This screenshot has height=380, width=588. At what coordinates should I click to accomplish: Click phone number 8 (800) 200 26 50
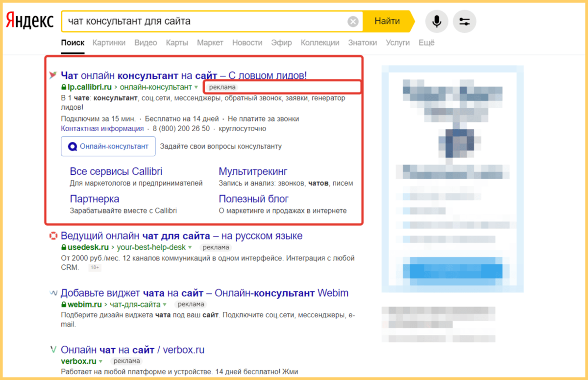pos(181,128)
